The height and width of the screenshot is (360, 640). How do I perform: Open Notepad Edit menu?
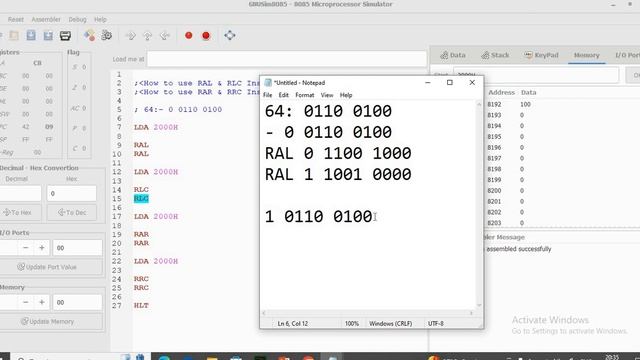point(283,95)
